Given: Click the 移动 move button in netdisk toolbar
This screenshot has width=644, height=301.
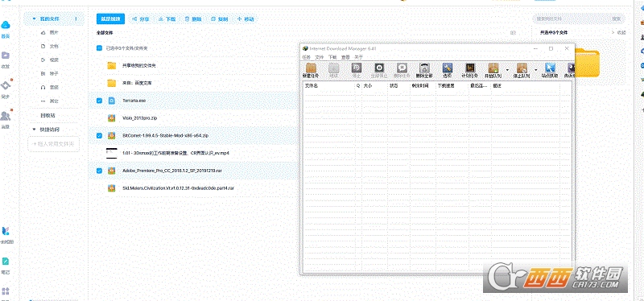Looking at the screenshot, I should 246,19.
